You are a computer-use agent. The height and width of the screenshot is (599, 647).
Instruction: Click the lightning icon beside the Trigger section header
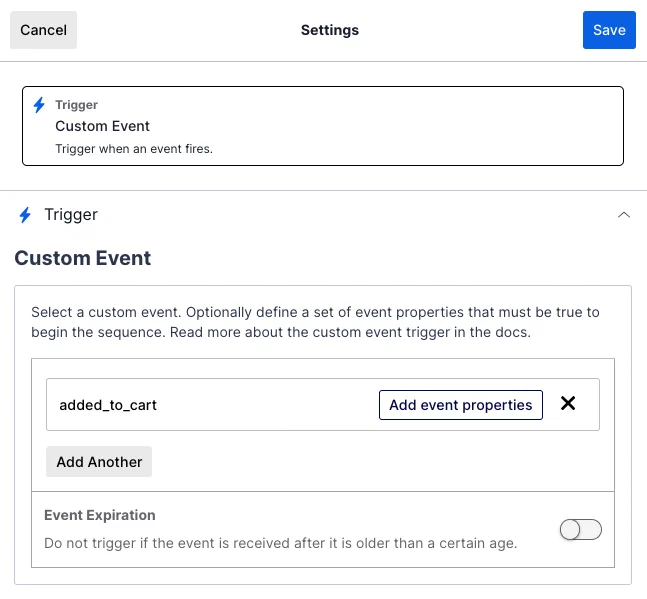(26, 215)
